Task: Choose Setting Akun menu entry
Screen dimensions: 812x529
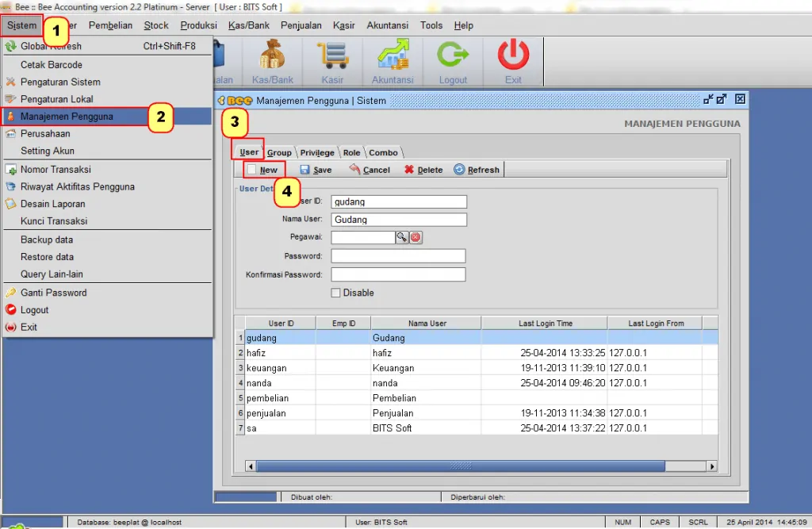Action: [x=107, y=151]
